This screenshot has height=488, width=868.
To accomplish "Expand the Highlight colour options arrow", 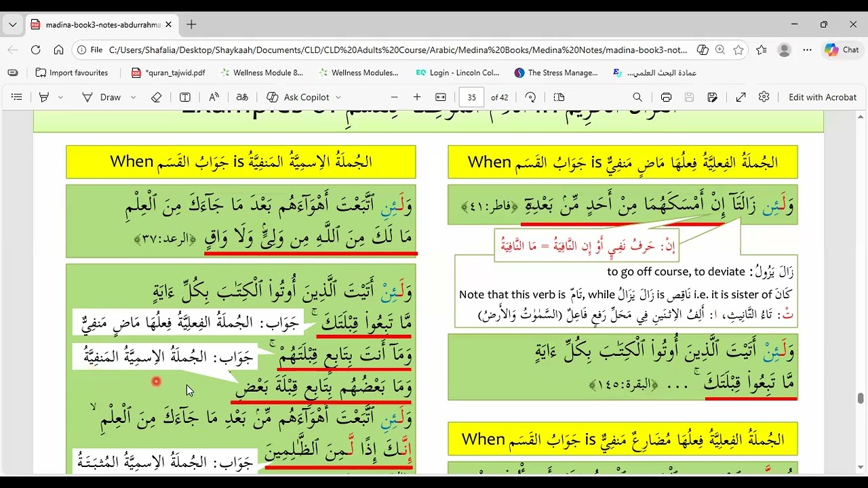I will pyautogui.click(x=60, y=97).
